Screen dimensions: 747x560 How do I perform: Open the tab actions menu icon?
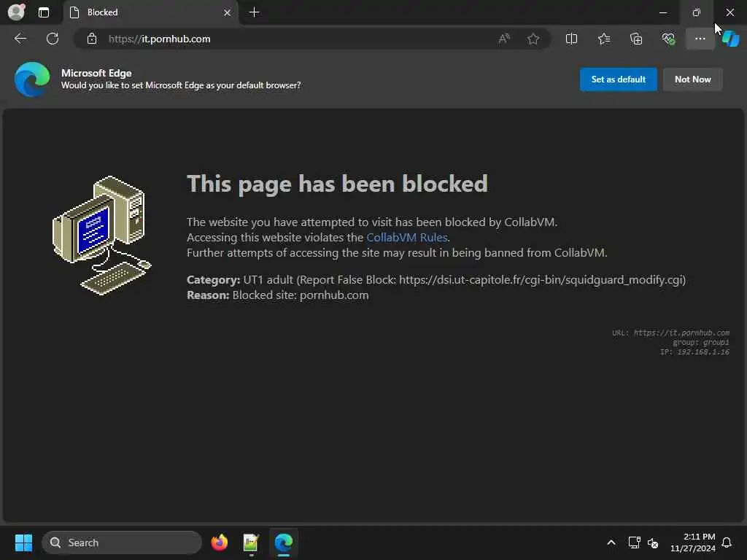(44, 12)
